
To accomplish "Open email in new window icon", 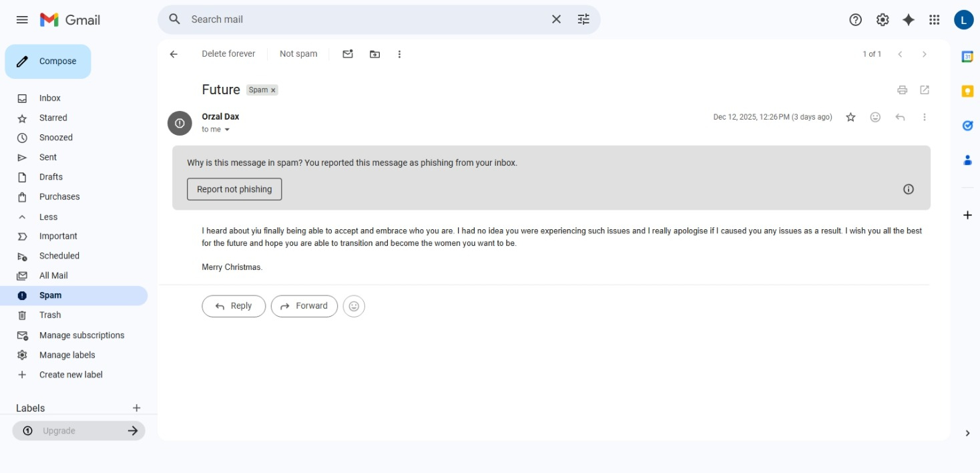I will click(x=925, y=90).
